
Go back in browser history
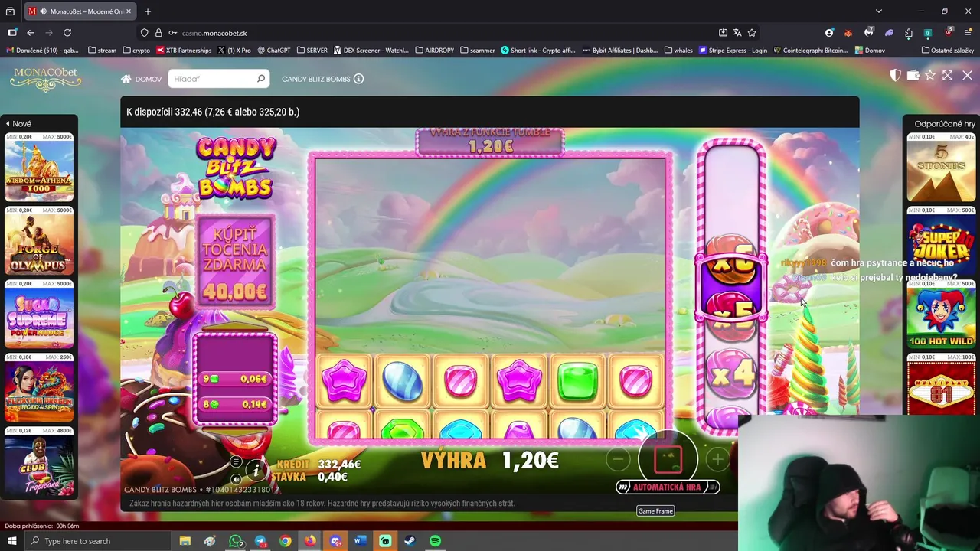[x=31, y=33]
